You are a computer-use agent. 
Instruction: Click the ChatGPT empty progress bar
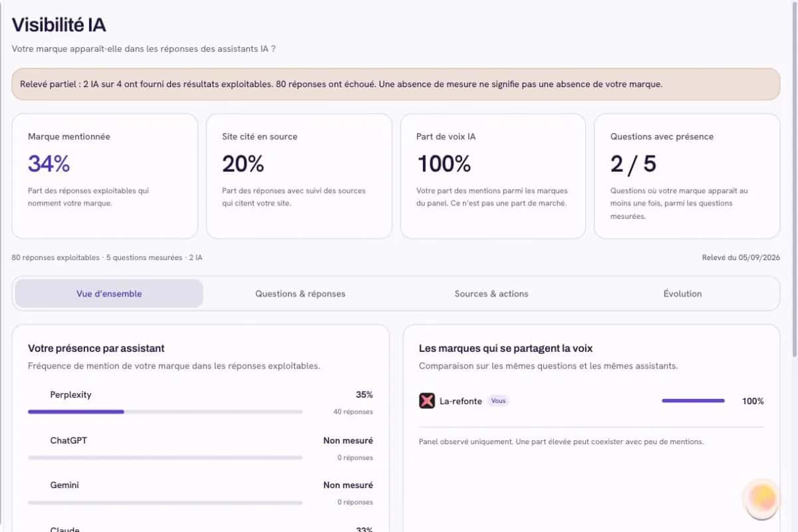coord(165,458)
